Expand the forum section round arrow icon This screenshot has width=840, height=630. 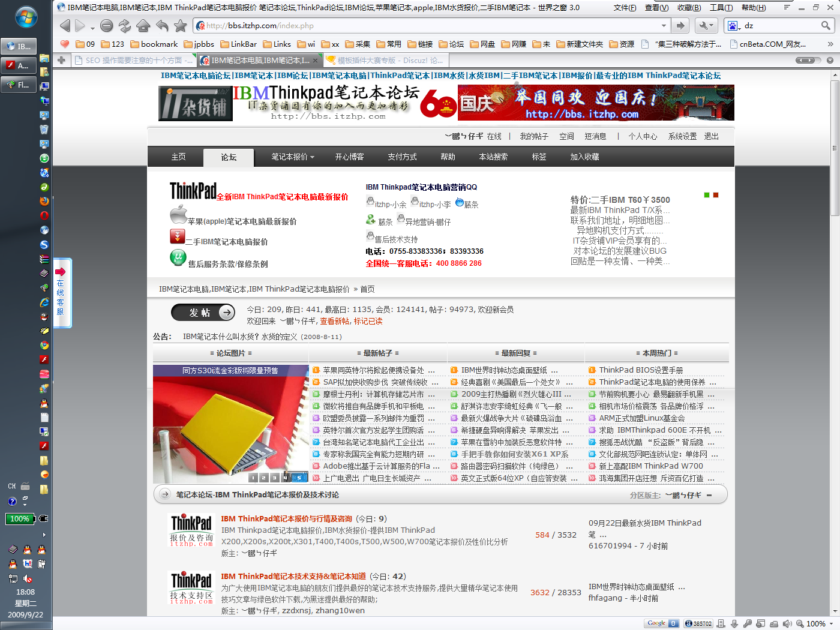165,494
